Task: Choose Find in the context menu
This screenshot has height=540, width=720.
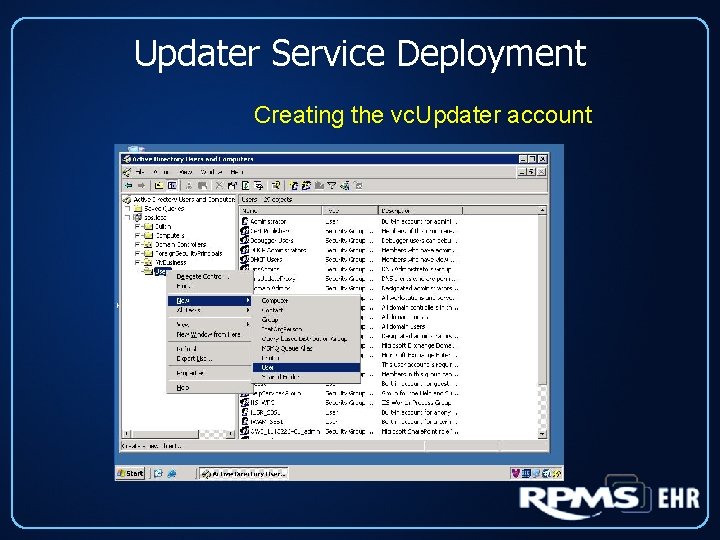Action: click(210, 286)
